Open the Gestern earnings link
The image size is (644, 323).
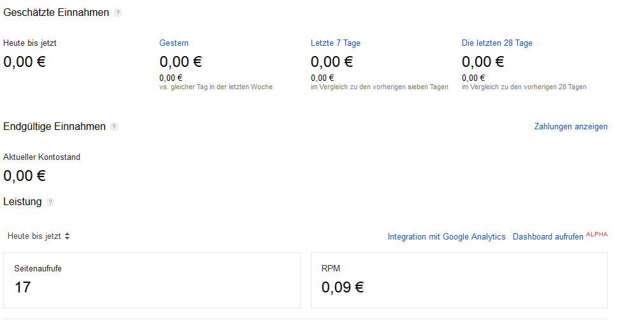click(174, 43)
